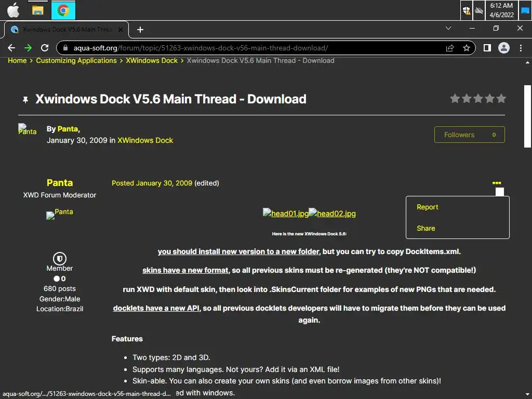
Task: Select Share from the post menu
Action: [x=426, y=229]
